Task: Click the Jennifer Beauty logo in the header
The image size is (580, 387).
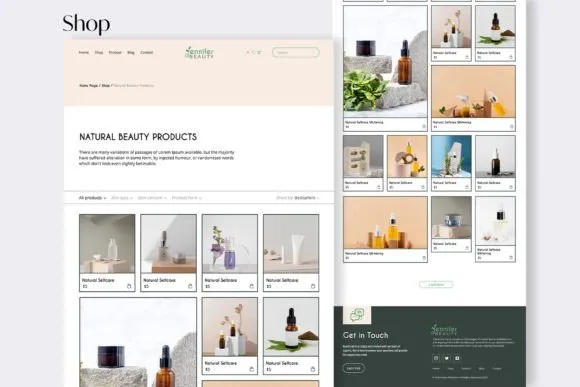Action: click(199, 53)
